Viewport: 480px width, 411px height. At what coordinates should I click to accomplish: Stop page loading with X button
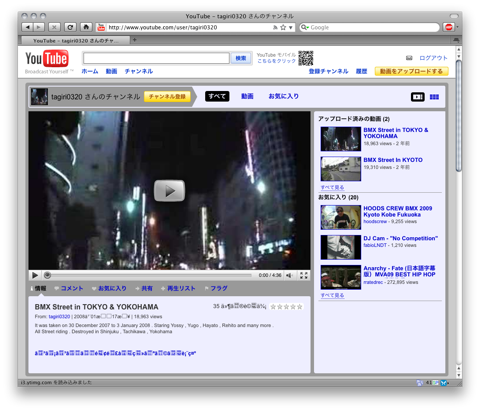[54, 27]
